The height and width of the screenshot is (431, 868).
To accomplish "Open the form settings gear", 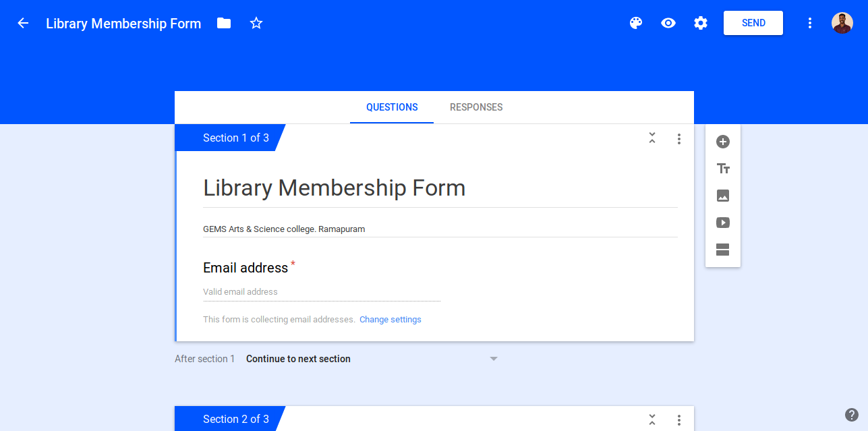I will 700,22.
